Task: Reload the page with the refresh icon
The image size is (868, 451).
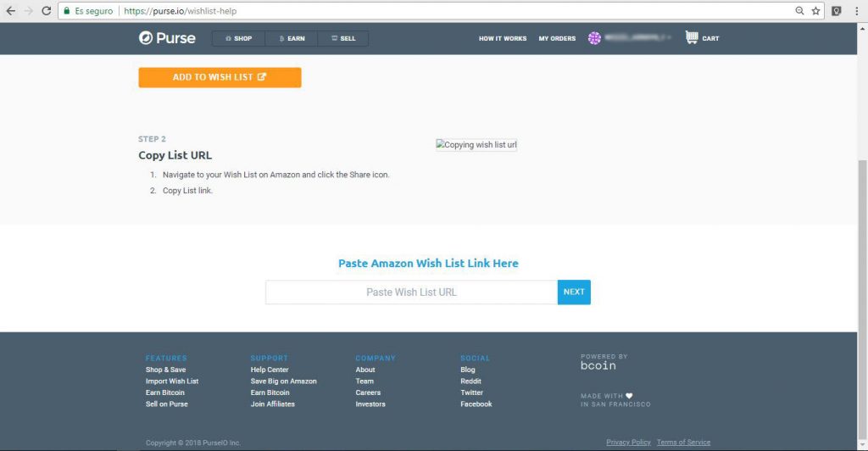Action: [x=47, y=11]
